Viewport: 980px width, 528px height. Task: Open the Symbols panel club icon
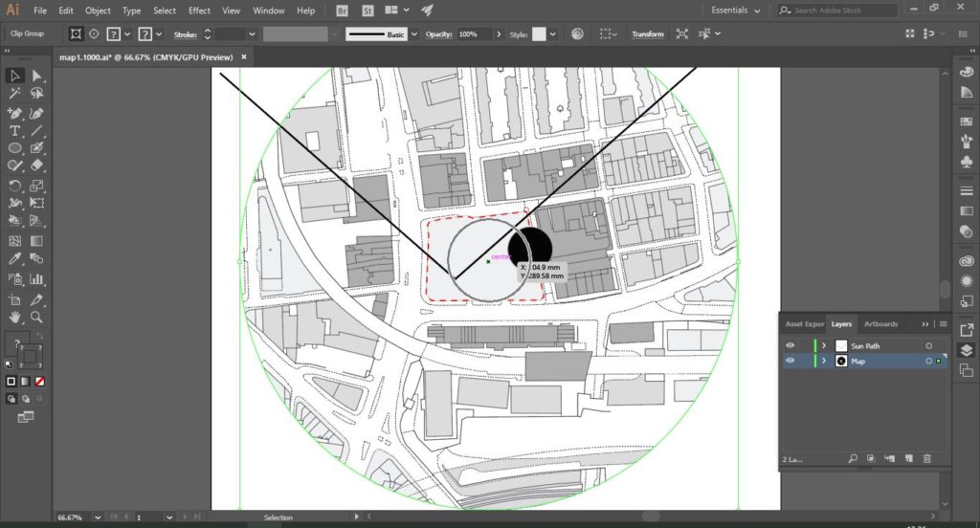(967, 162)
